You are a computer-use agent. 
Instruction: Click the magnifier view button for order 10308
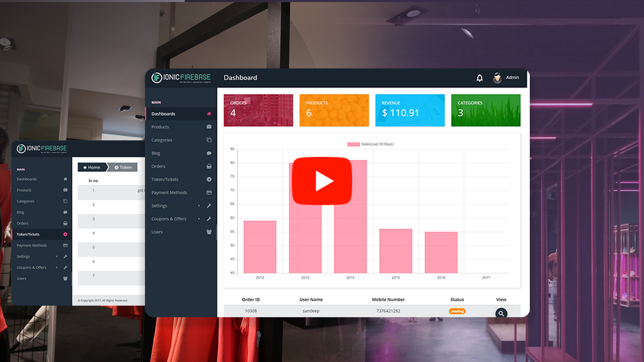click(x=501, y=313)
